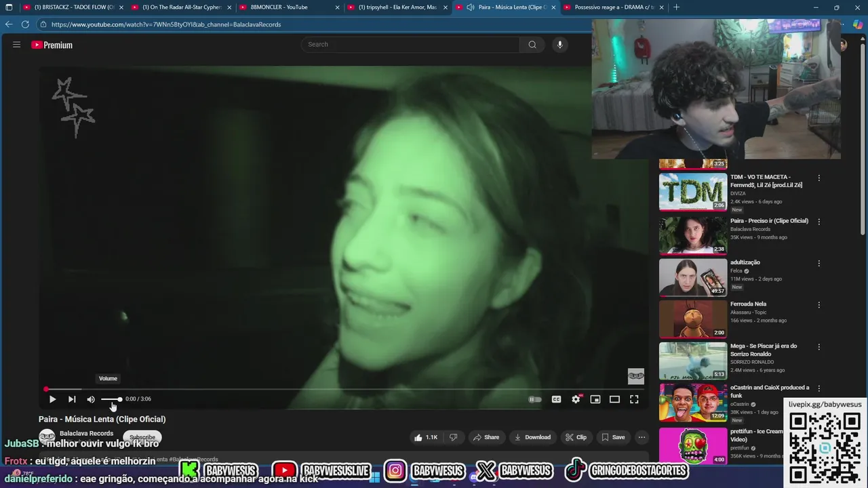
Task: Open the browser tab actions menu icon
Action: point(9,7)
